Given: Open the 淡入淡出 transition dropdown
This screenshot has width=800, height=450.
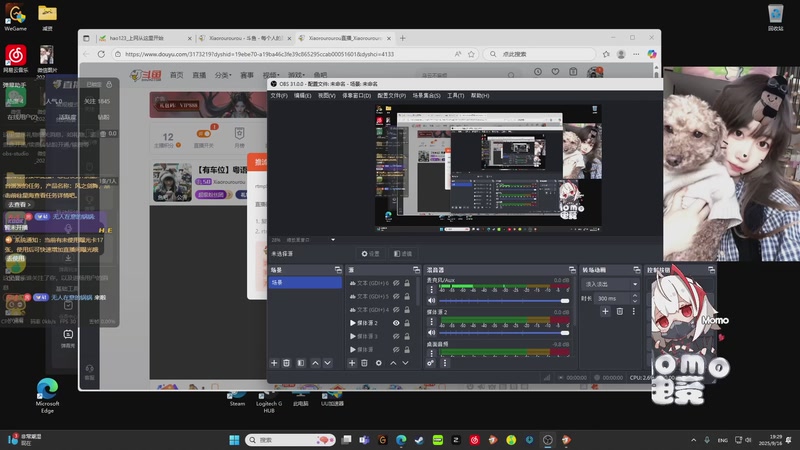Looking at the screenshot, I should (611, 284).
